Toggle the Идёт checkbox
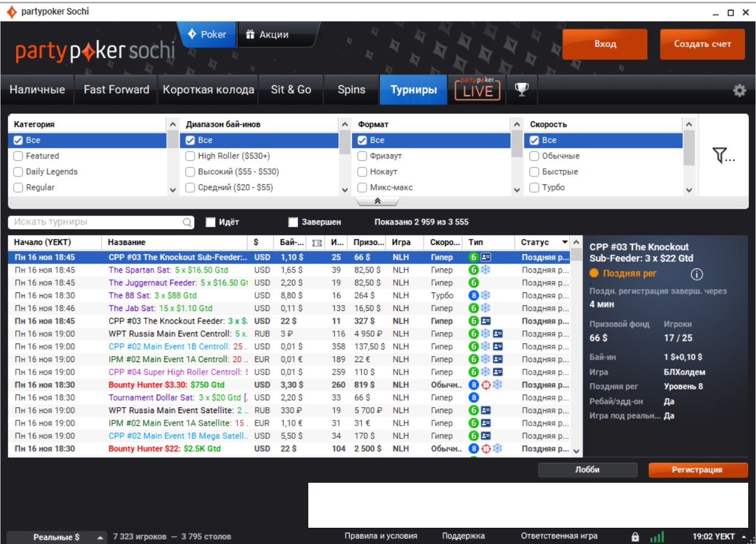The image size is (756, 544). pos(210,222)
